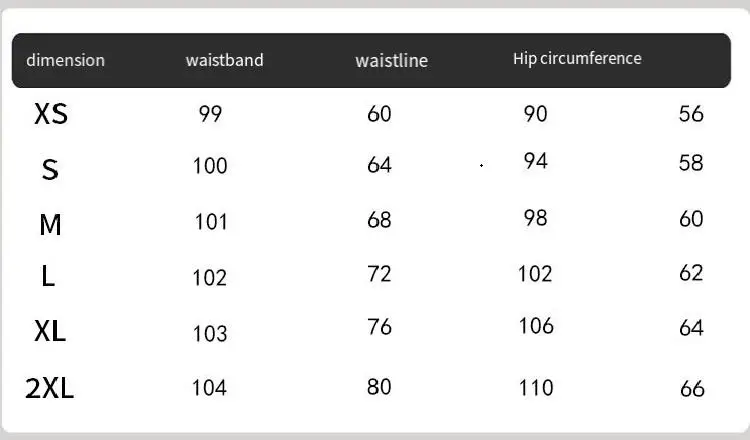Click the Hip circumference header

click(577, 59)
